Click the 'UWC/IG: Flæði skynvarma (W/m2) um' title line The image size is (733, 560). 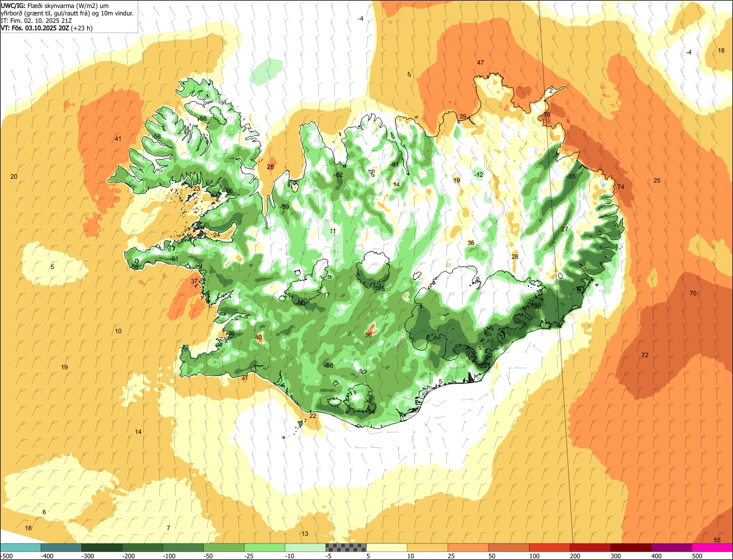pyautogui.click(x=54, y=5)
